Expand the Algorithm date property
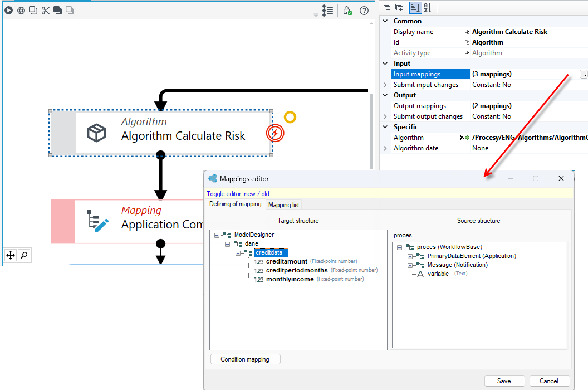Screen dimensions: 588x390 point(385,148)
